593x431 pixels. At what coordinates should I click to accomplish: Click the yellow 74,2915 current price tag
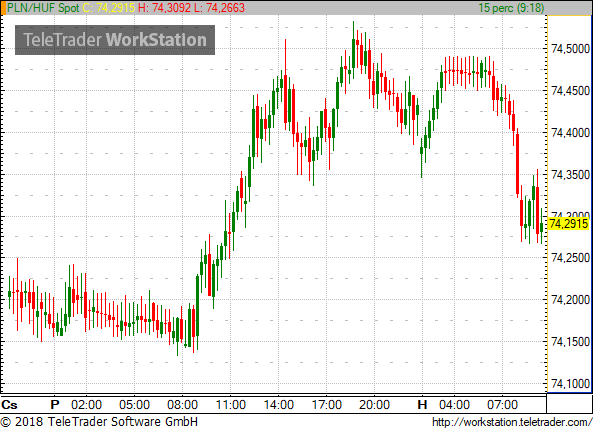568,224
